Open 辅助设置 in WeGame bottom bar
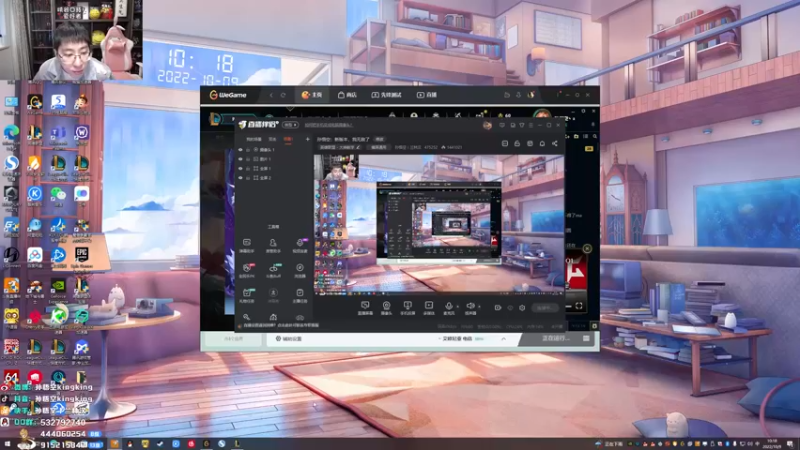The height and width of the screenshot is (450, 800). [289, 339]
